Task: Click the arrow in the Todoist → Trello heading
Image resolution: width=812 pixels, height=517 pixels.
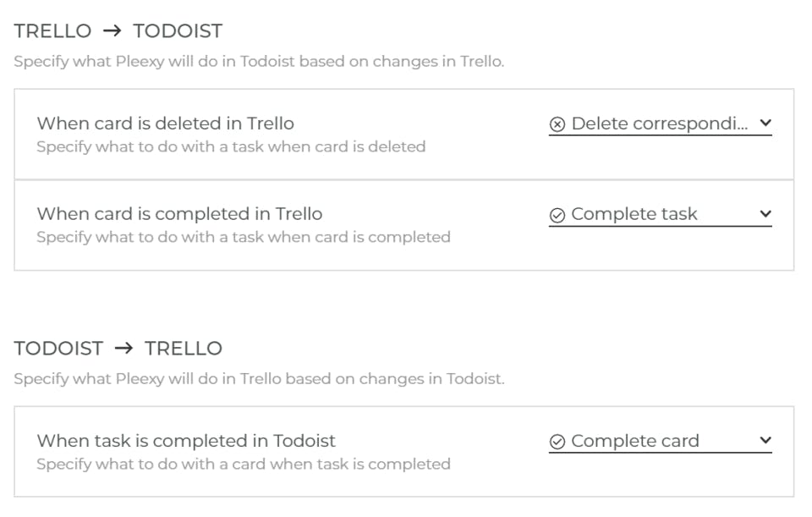Action: click(124, 349)
